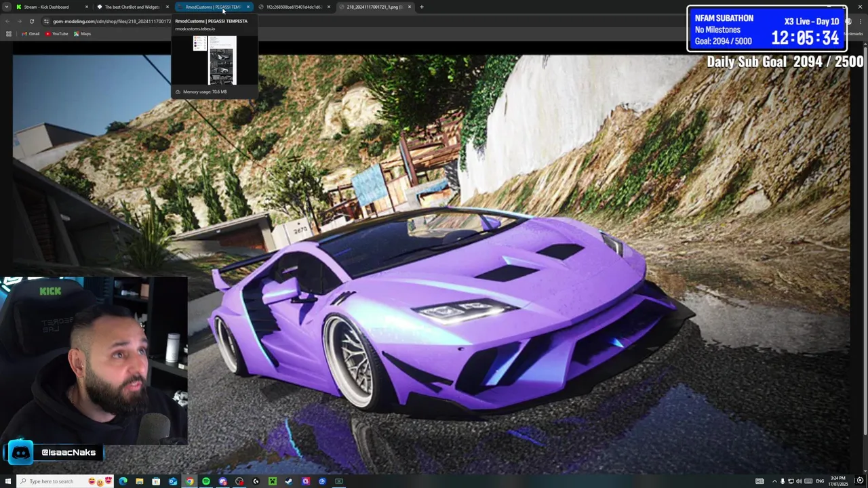Go back to the previous page
The image size is (868, 488).
click(7, 21)
